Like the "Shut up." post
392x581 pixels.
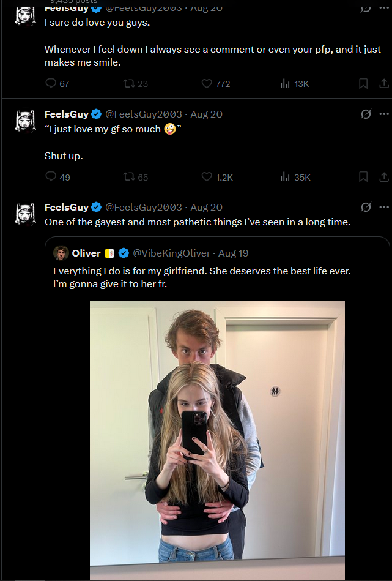point(207,177)
